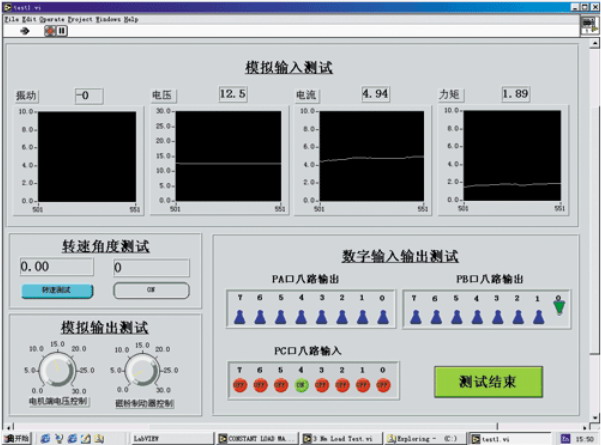Click the red PC input indicator 7
Screen dimensions: 601x445
239,384
